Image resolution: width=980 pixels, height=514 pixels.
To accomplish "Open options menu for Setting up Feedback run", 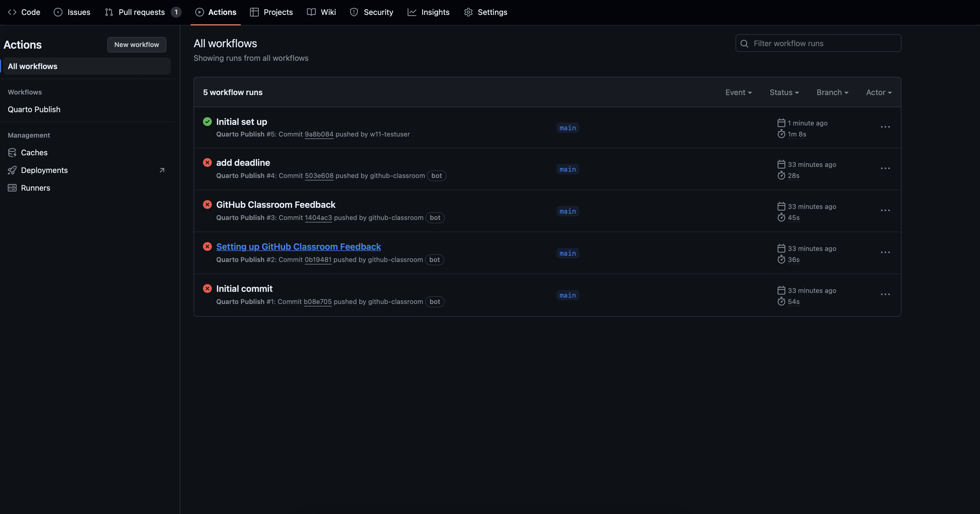I will [885, 252].
